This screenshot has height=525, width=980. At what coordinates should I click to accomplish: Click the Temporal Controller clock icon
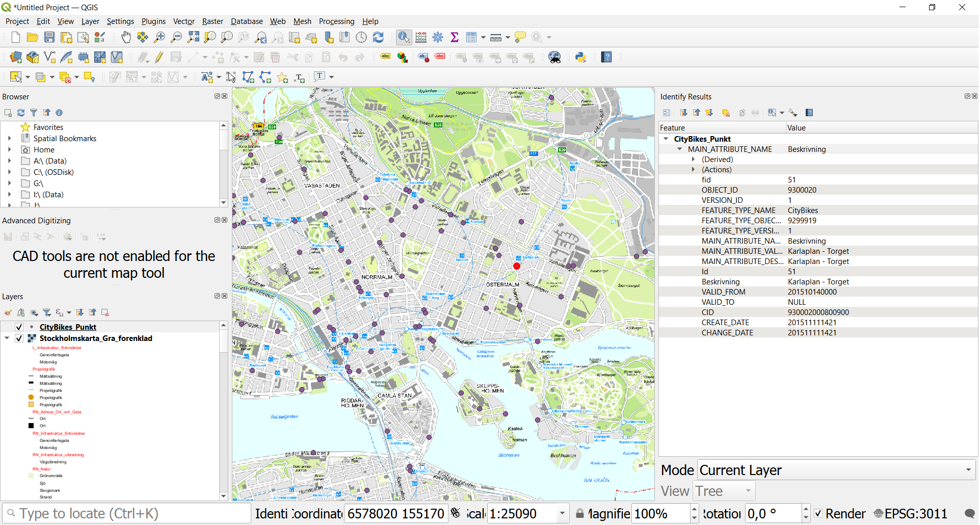click(361, 37)
